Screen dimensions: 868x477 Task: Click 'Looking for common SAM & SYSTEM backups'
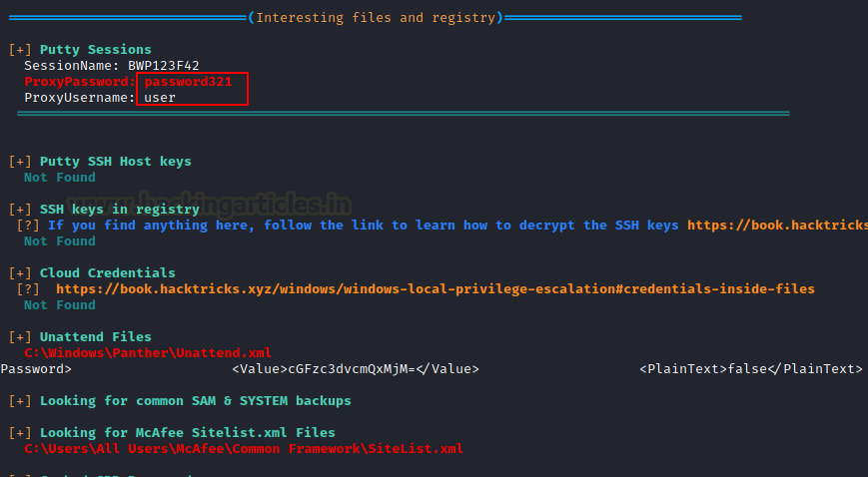point(196,401)
